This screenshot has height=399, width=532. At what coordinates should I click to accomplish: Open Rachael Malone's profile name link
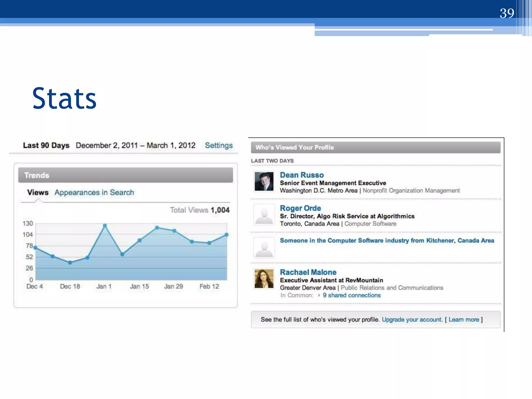pyautogui.click(x=308, y=272)
